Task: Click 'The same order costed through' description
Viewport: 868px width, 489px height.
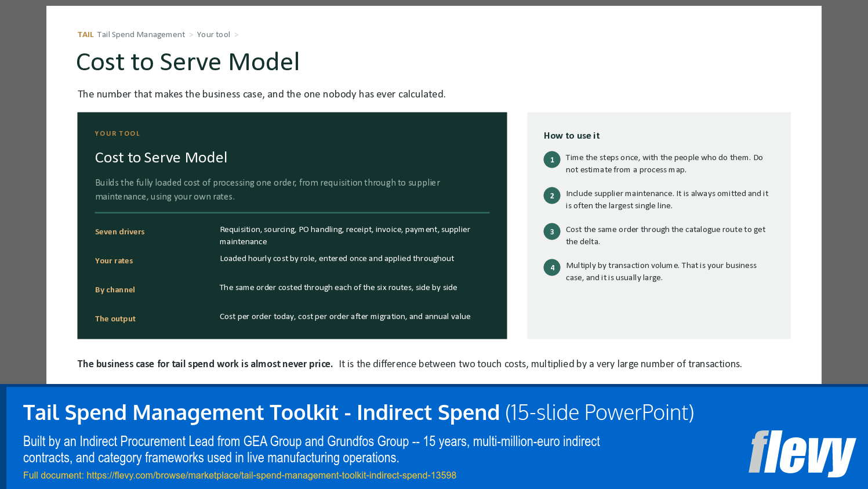Action: (x=339, y=287)
